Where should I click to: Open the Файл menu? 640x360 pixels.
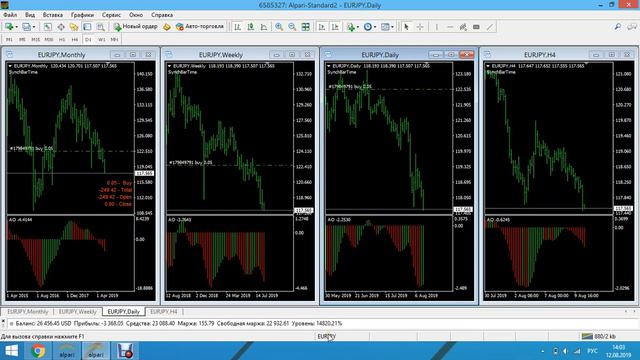click(x=10, y=15)
